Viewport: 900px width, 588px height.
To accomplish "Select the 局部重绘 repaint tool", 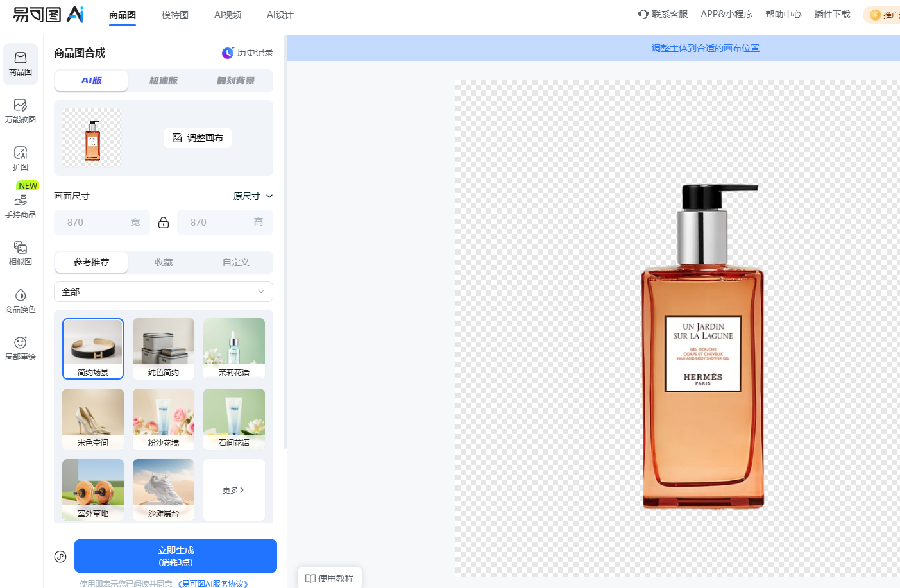I will pyautogui.click(x=21, y=348).
